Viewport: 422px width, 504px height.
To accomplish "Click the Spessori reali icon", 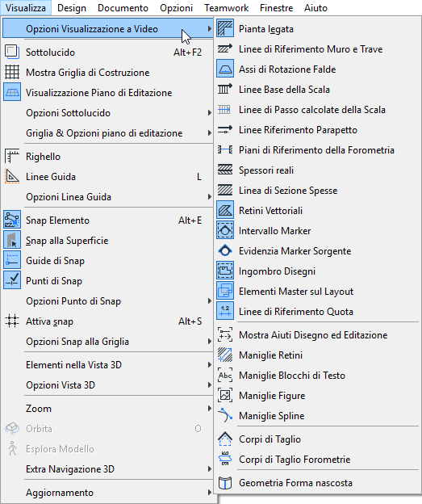I will pyautogui.click(x=225, y=170).
